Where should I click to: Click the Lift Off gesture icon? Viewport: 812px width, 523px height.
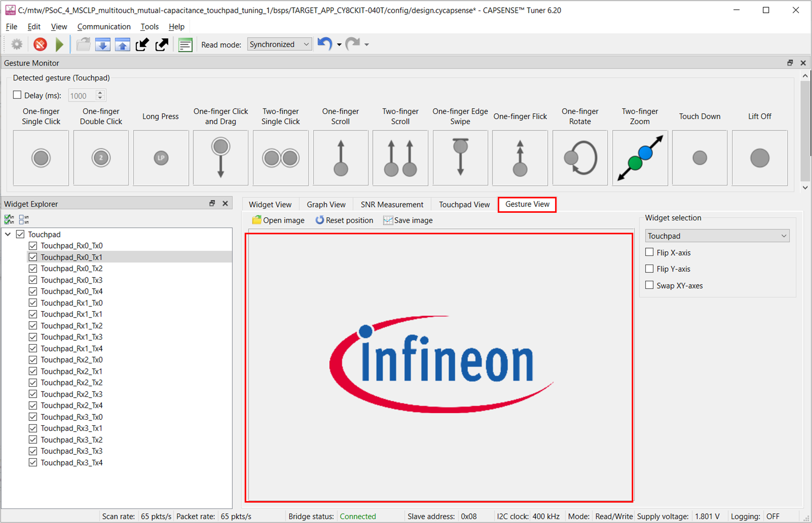click(760, 158)
